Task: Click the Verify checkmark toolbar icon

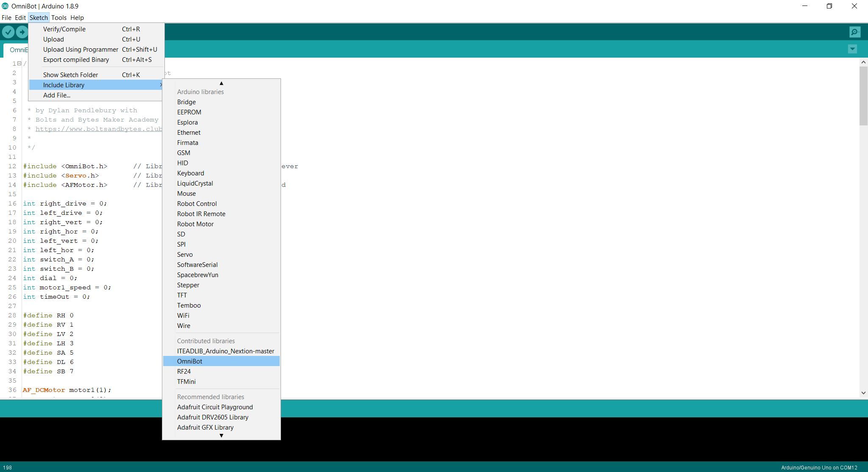Action: pos(8,32)
